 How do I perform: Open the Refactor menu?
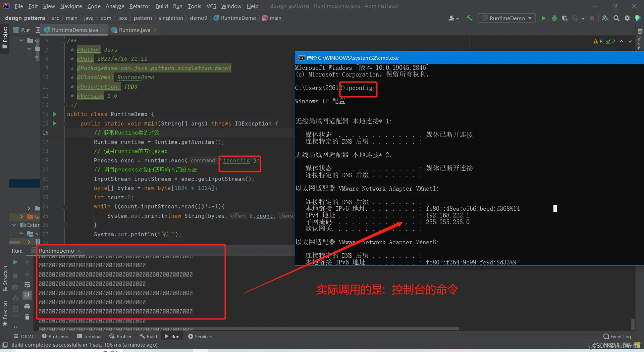(140, 6)
